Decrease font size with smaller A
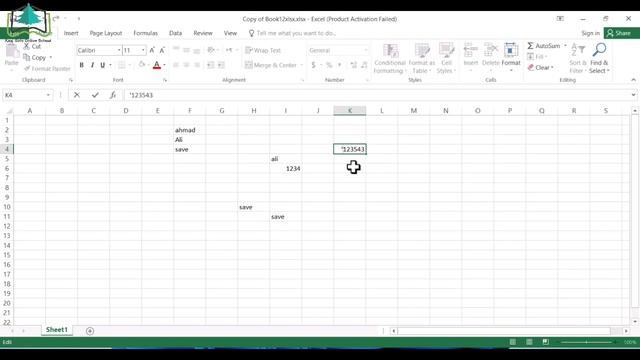The width and height of the screenshot is (640, 360). point(162,50)
